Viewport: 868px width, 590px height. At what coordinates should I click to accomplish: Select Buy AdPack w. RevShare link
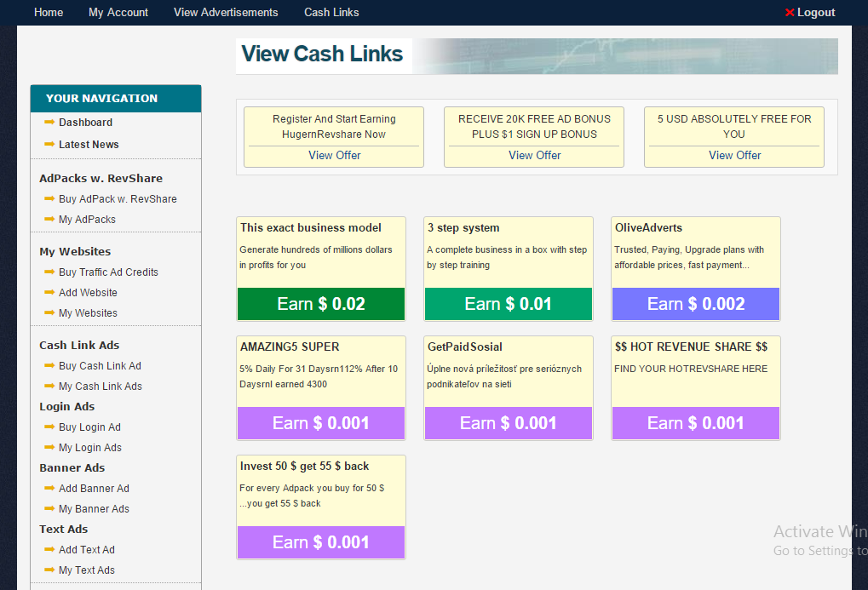point(118,198)
